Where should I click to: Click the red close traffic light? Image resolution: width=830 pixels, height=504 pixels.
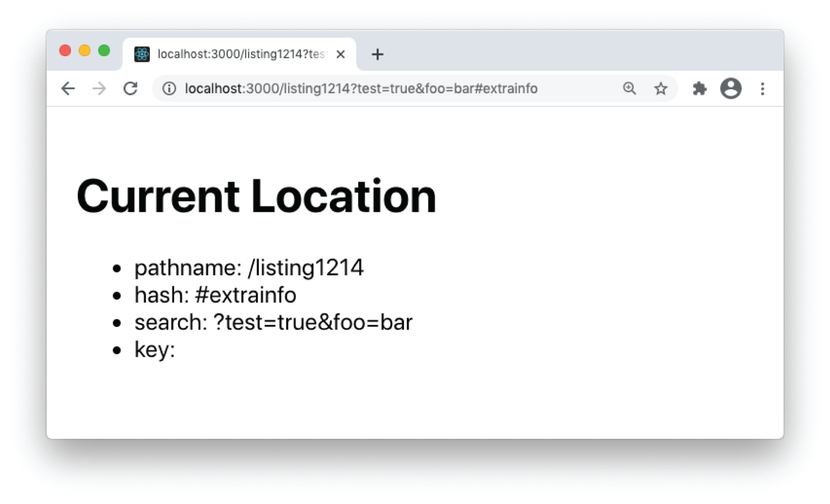[x=65, y=50]
